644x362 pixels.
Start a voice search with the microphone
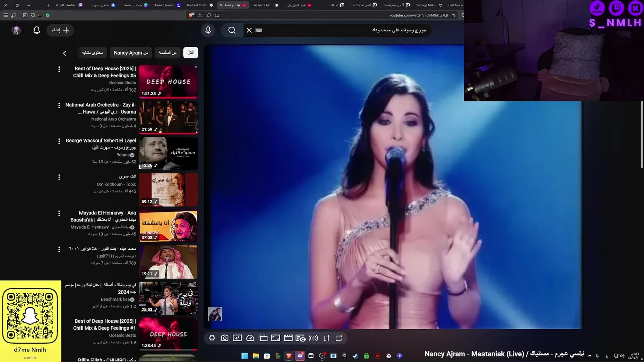click(208, 30)
